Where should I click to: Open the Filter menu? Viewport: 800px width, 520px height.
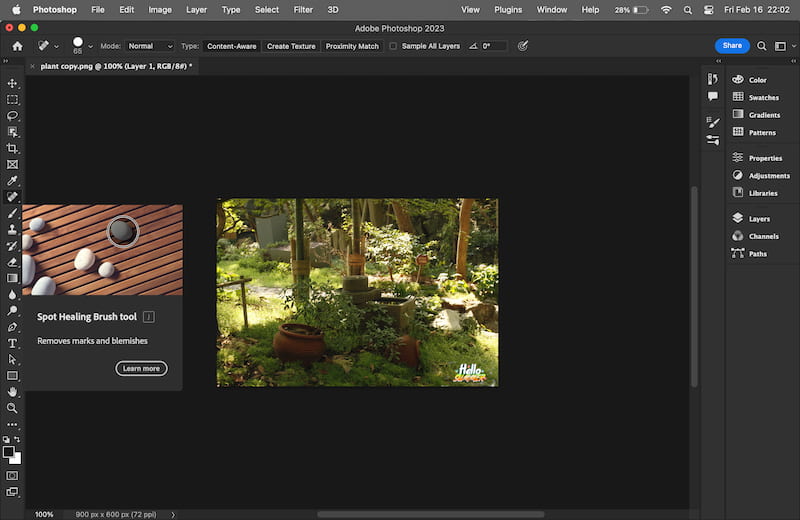(x=303, y=10)
